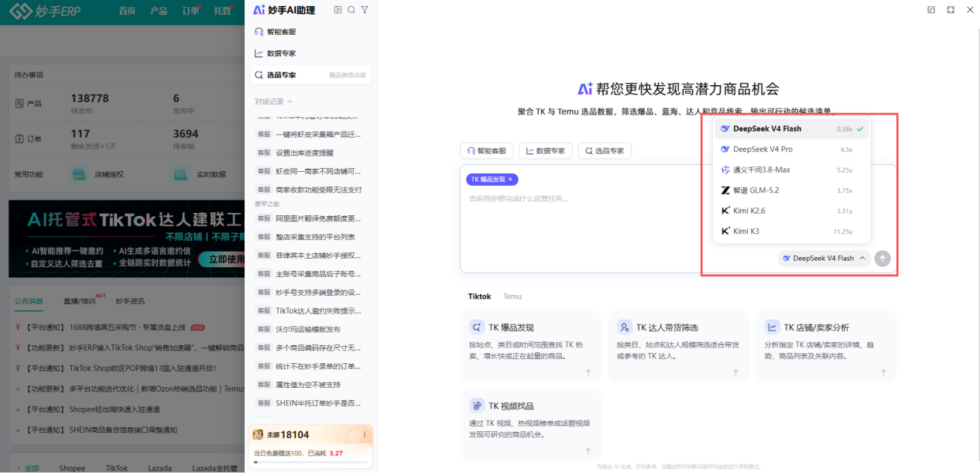Open 智能客服 in the sidebar
This screenshot has width=980, height=473.
(x=310, y=32)
